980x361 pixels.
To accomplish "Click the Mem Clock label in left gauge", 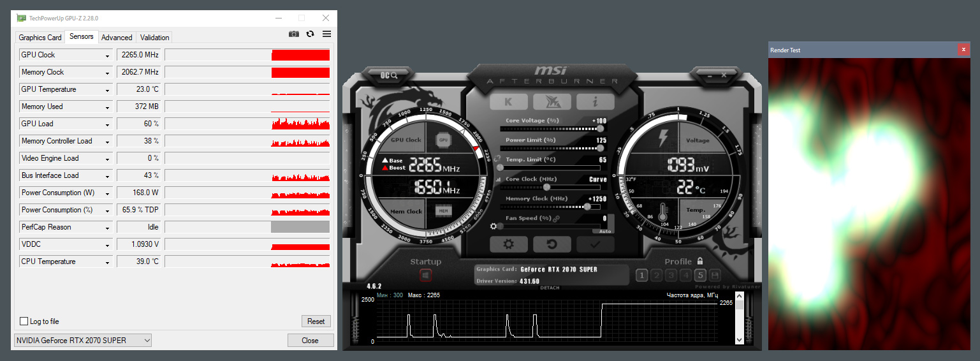I will point(406,211).
